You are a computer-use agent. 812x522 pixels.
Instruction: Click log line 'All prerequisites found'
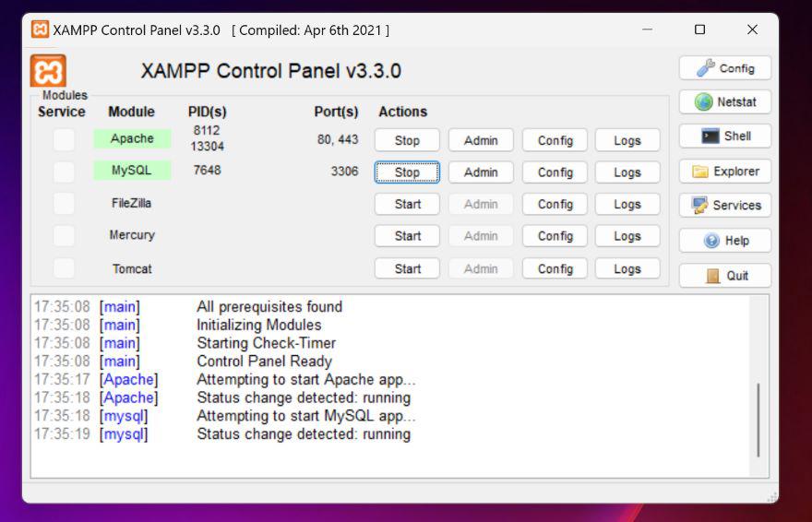pyautogui.click(x=269, y=307)
